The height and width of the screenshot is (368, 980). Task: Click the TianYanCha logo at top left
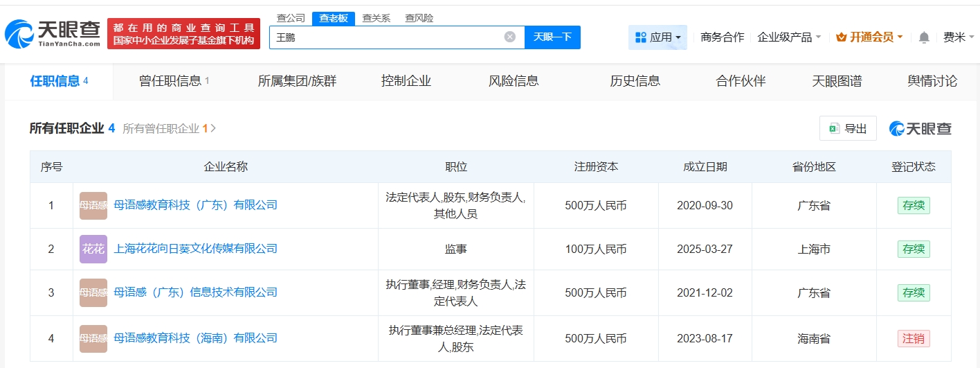(53, 33)
